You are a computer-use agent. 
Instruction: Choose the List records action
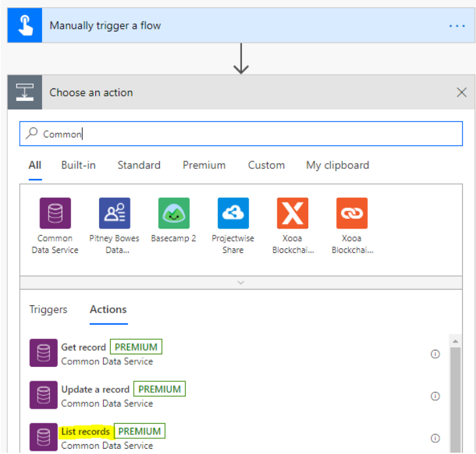coord(85,431)
